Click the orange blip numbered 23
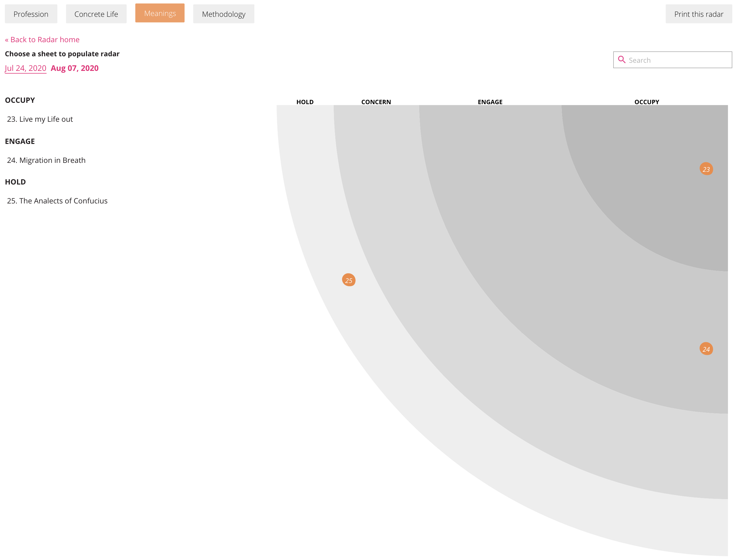The image size is (735, 560). pos(706,169)
